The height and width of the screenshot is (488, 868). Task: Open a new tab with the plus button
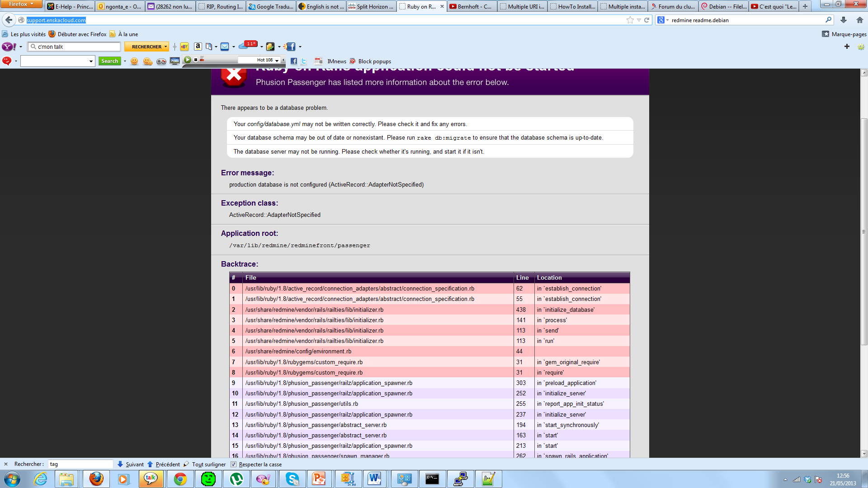(805, 6)
